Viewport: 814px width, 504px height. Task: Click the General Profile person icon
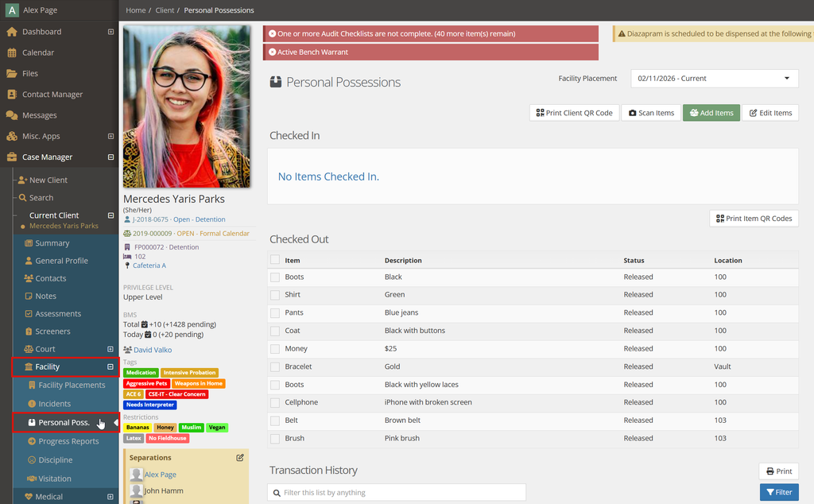pos(29,261)
